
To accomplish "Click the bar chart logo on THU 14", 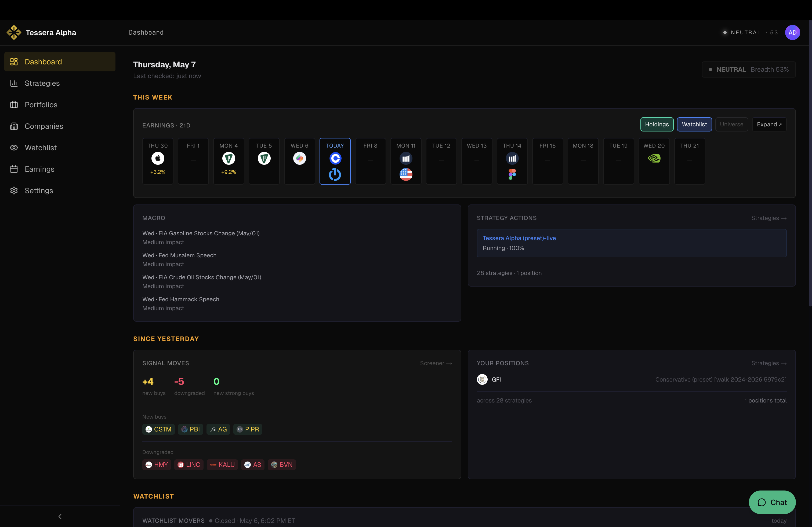I will click(x=512, y=158).
